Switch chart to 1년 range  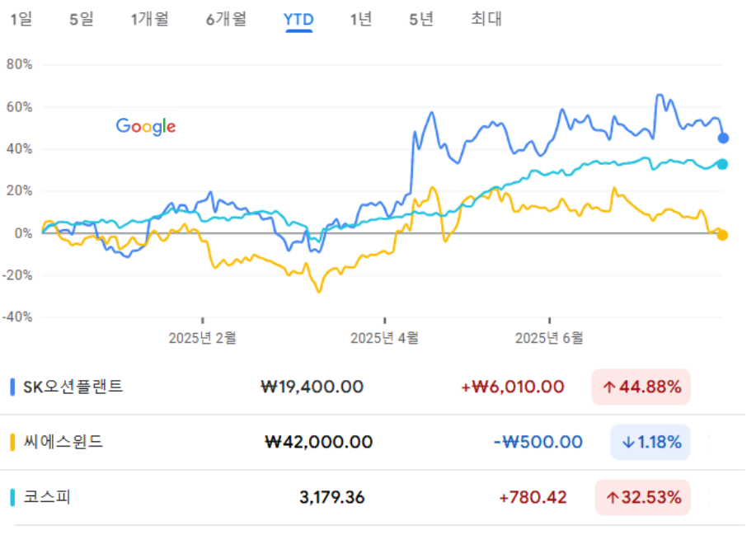coord(361,19)
